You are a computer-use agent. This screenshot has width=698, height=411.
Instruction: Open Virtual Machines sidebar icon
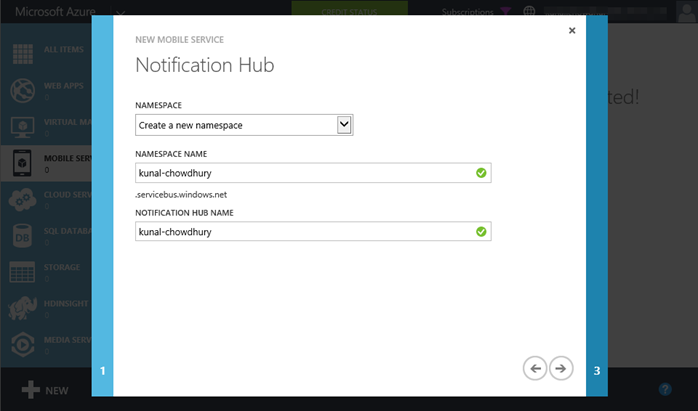click(x=23, y=127)
